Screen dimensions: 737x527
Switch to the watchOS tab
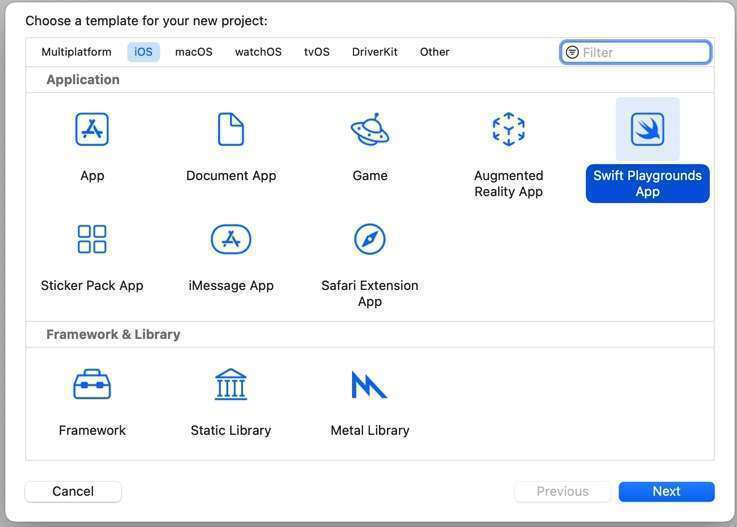coord(258,52)
